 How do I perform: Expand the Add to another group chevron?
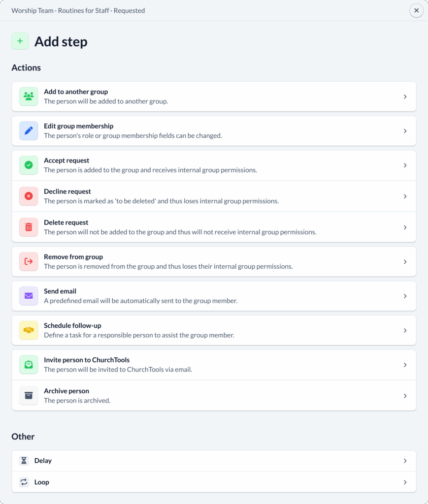(x=405, y=97)
